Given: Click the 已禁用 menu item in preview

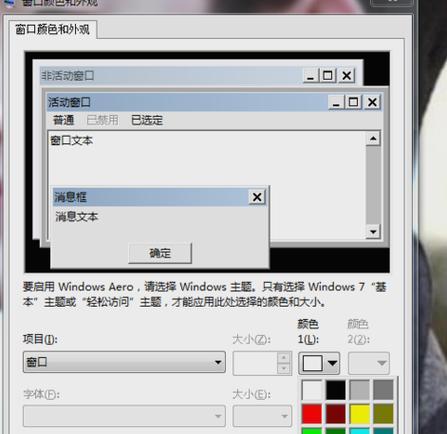Looking at the screenshot, I should coord(102,120).
